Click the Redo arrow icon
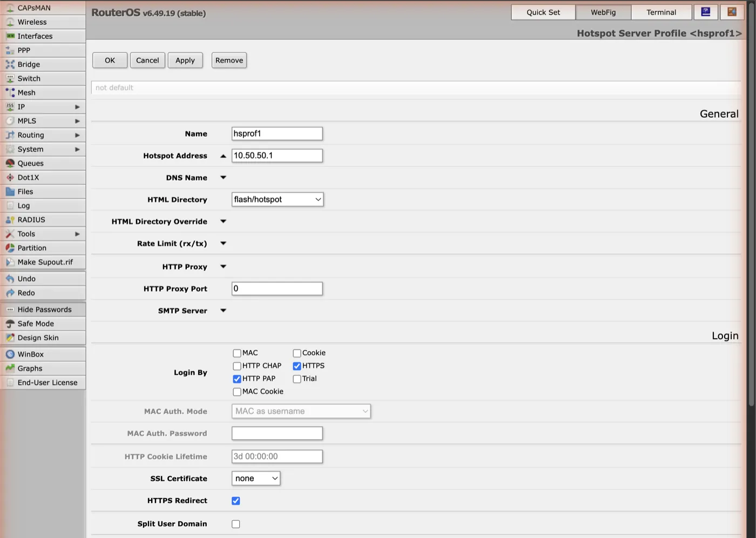The width and height of the screenshot is (756, 538). click(10, 293)
